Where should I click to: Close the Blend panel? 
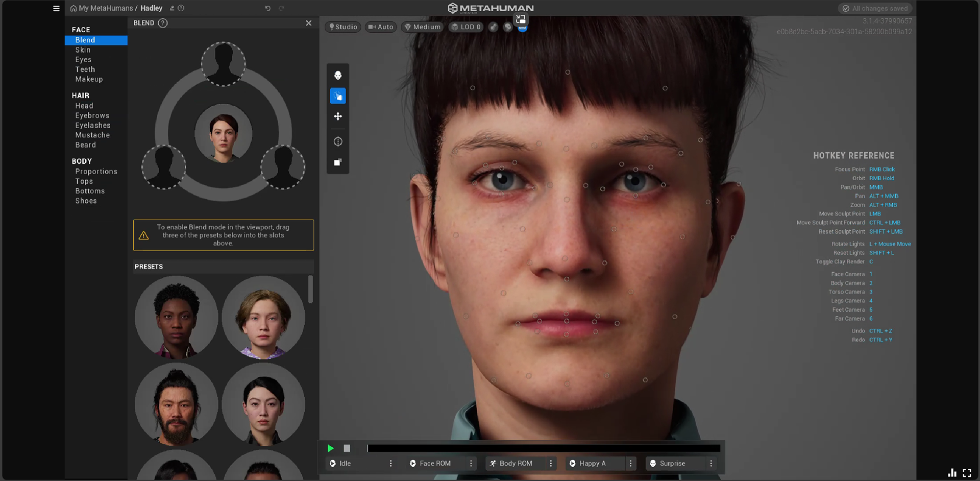[x=308, y=23]
